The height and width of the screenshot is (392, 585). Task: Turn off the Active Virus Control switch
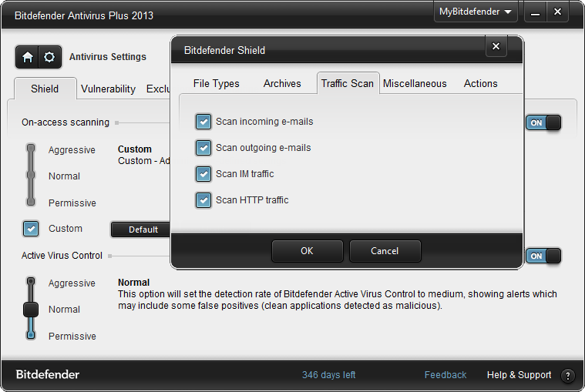(x=543, y=256)
